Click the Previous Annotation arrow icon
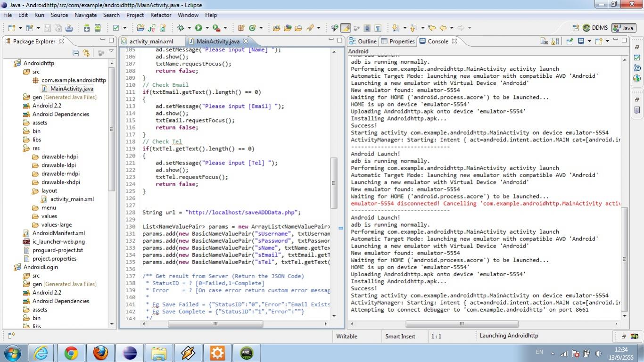Viewport: 644px width, 362px height. tap(413, 28)
